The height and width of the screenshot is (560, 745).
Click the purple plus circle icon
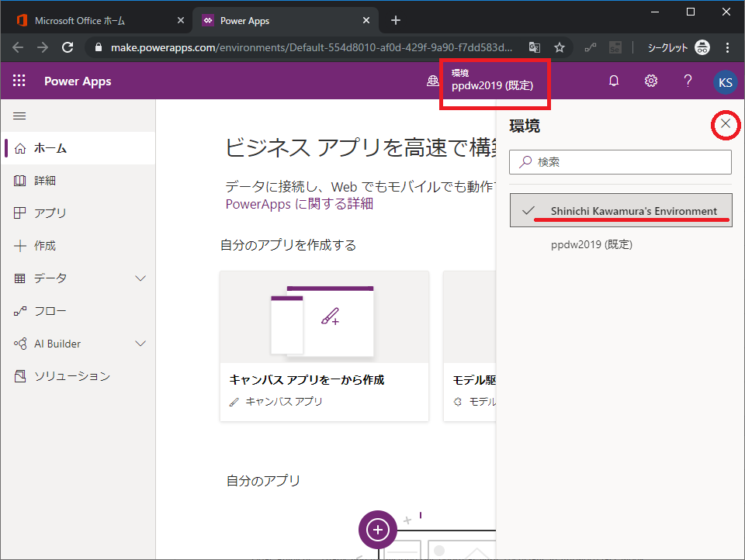378,530
